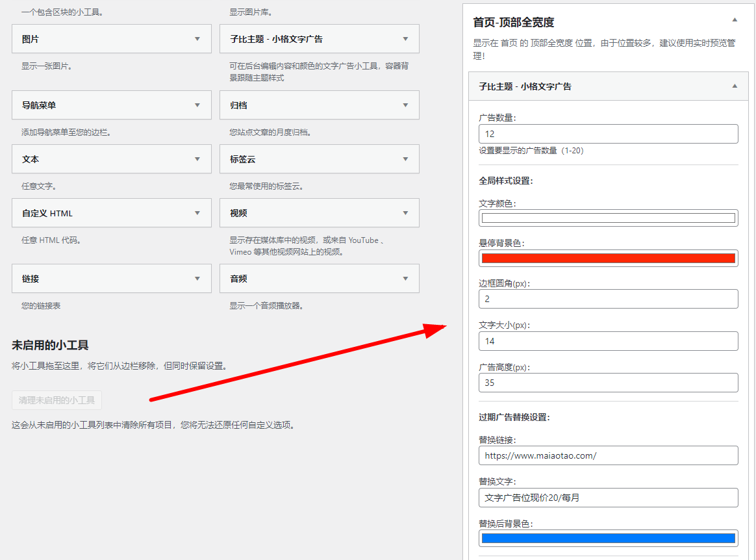Viewport: 756px width, 560px height.
Task: Click the 替换链接 URL input field
Action: tap(608, 455)
